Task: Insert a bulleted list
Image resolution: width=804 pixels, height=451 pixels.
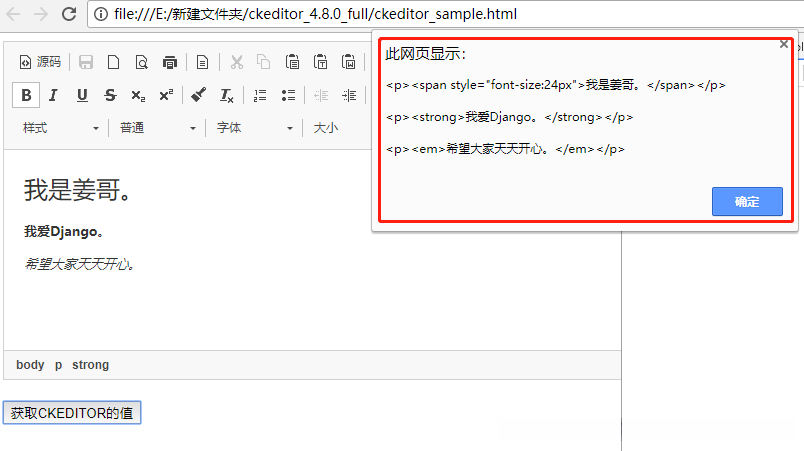Action: point(288,95)
